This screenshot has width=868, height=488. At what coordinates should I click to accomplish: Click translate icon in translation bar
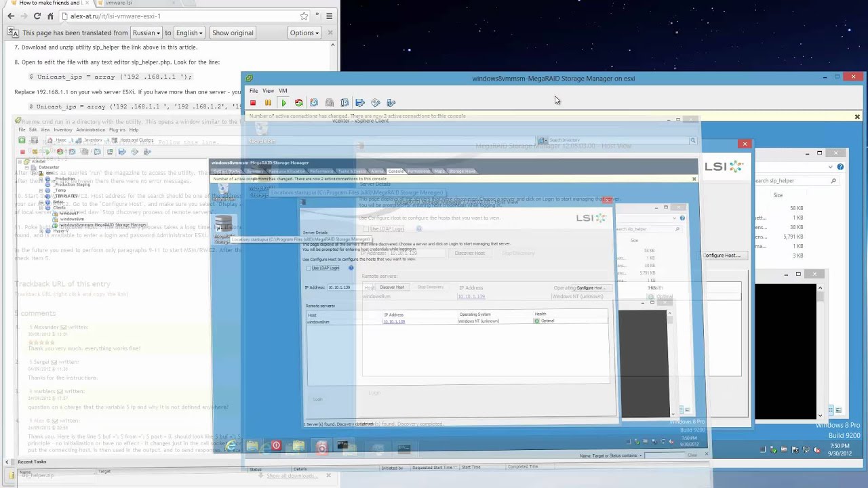[13, 33]
